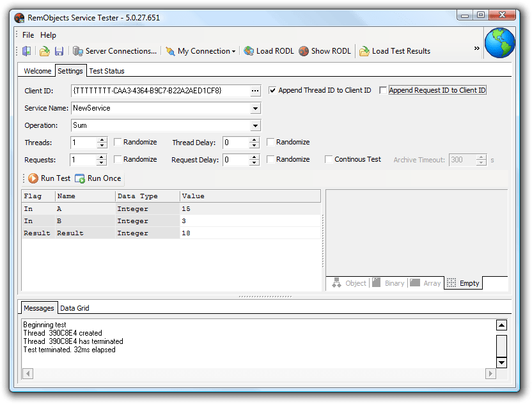
Task: Select the Empty tab
Action: pos(463,283)
